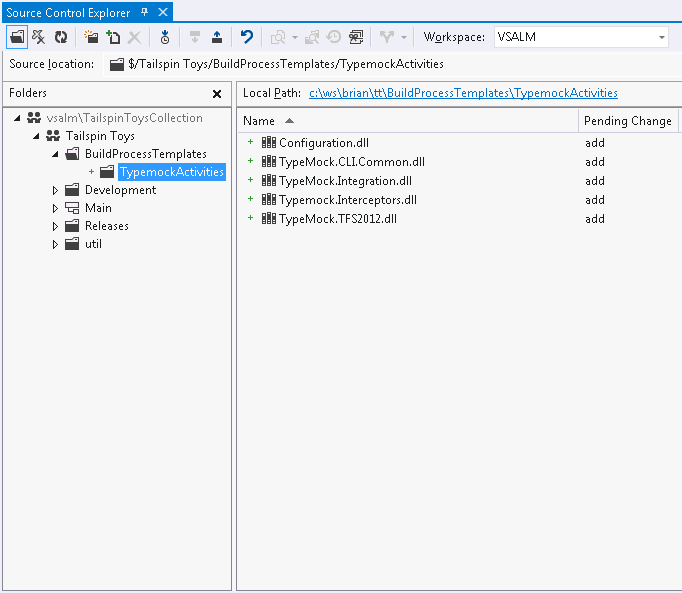Select the Source Control Explorer tab
The width and height of the screenshot is (682, 593).
click(x=68, y=12)
